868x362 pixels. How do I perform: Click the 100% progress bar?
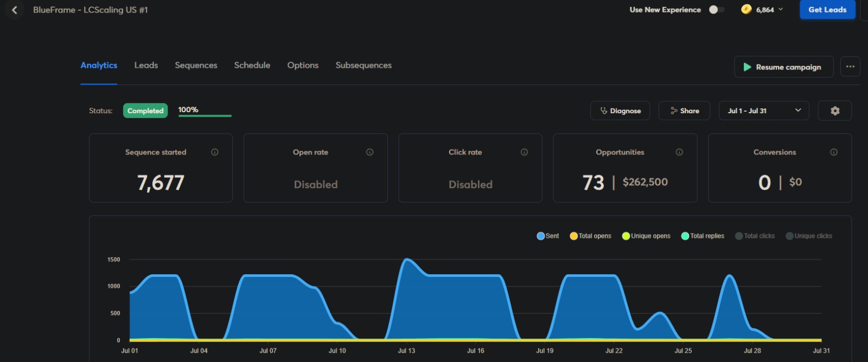[x=205, y=115]
